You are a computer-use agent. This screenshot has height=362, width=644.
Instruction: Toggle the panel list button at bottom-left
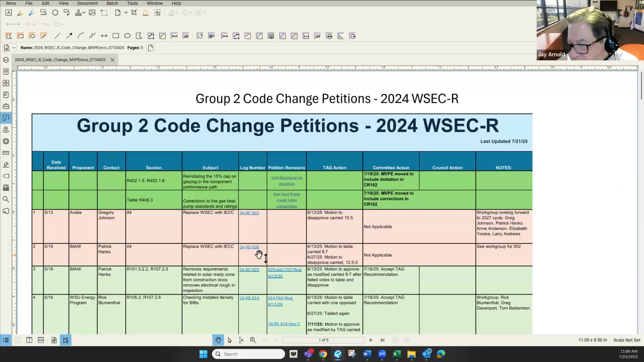tap(6, 340)
